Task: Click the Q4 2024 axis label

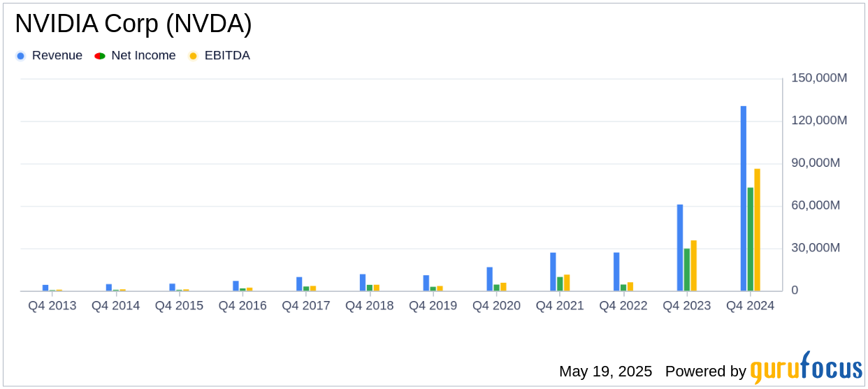Action: pos(751,306)
